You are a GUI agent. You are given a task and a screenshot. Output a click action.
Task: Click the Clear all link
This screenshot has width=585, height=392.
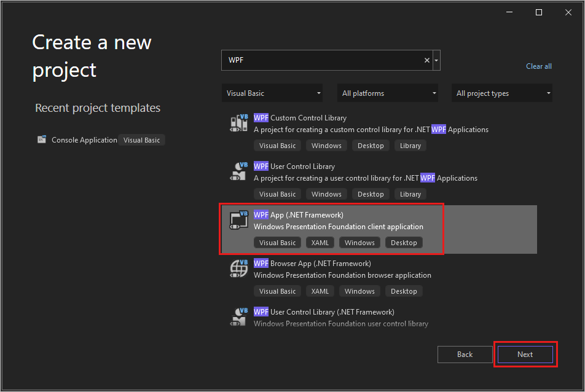[538, 66]
